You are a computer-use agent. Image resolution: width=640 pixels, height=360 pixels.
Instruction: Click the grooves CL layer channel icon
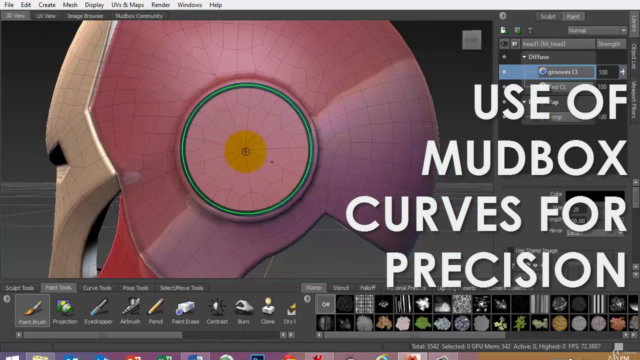543,71
